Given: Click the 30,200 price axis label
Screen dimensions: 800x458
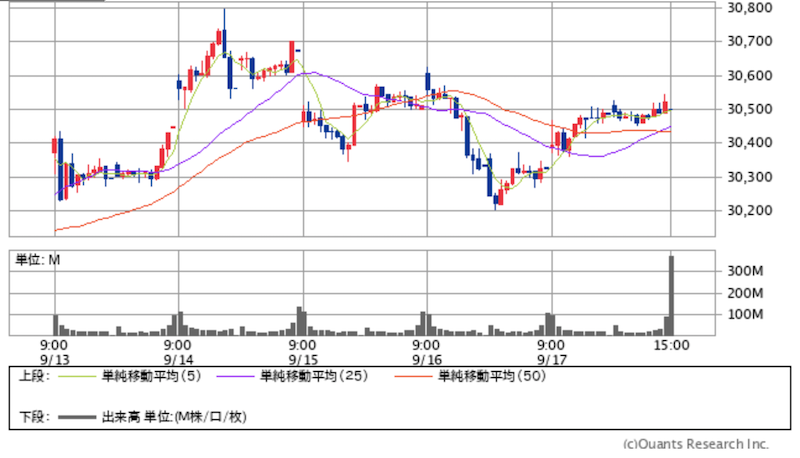Looking at the screenshot, I should click(x=749, y=210).
